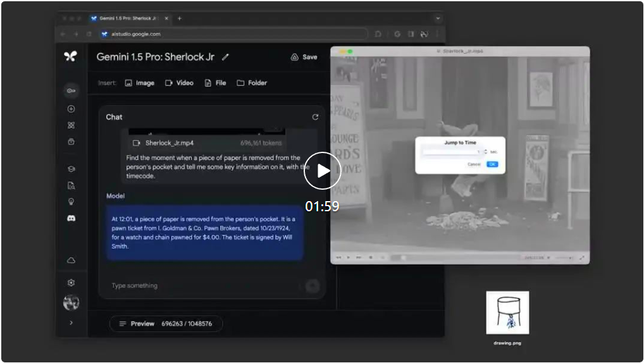Open the settings gear in the sidebar

coord(71,283)
